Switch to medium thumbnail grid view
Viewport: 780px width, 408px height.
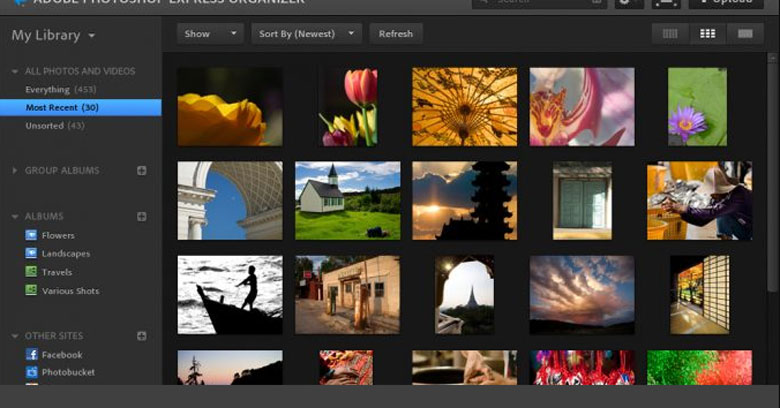(x=707, y=34)
